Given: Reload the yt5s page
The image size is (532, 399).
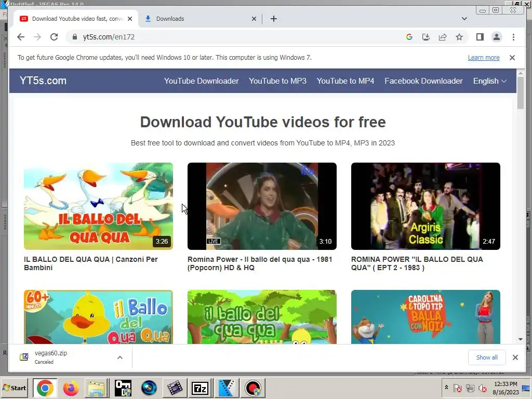Looking at the screenshot, I should (54, 37).
